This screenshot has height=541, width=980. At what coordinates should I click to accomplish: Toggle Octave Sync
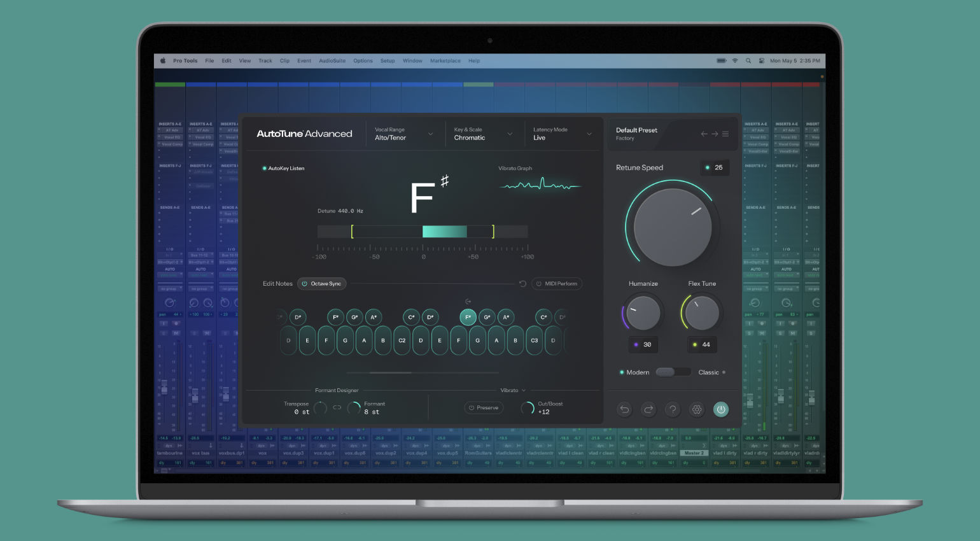pyautogui.click(x=322, y=284)
